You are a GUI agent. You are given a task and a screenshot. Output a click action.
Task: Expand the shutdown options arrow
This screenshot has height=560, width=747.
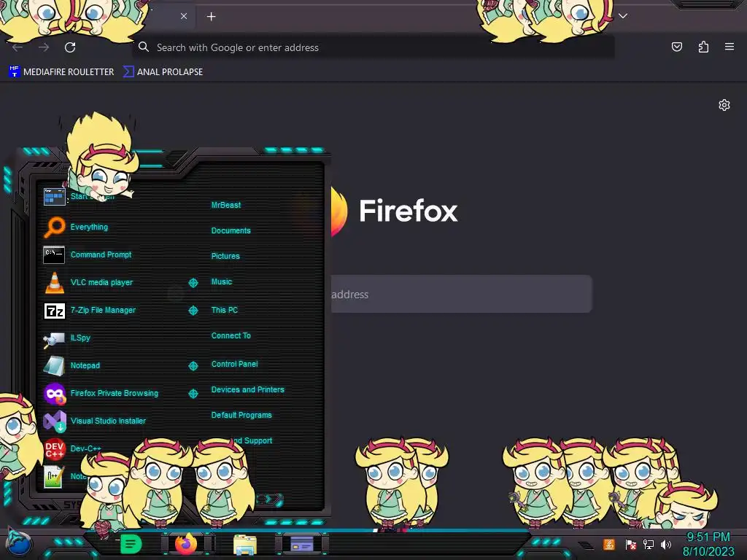pos(271,499)
